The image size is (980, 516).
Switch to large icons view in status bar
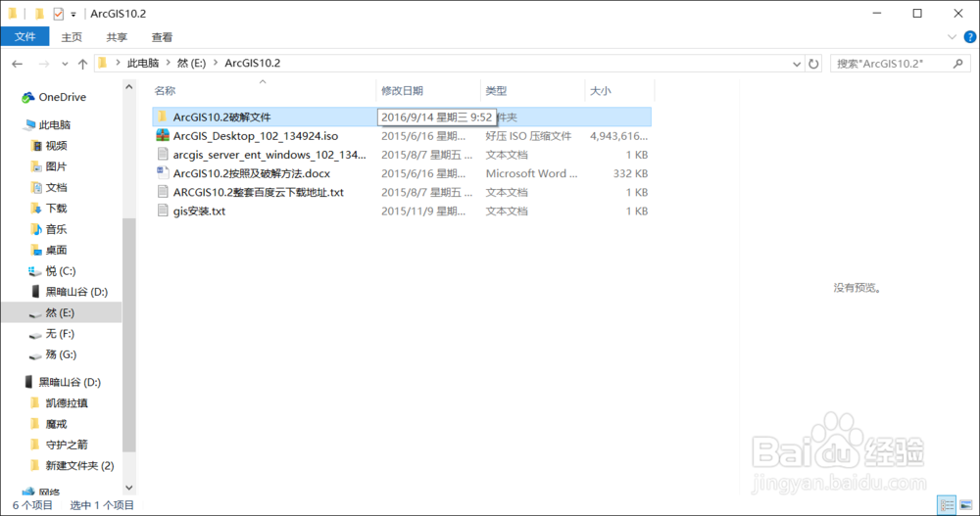966,505
